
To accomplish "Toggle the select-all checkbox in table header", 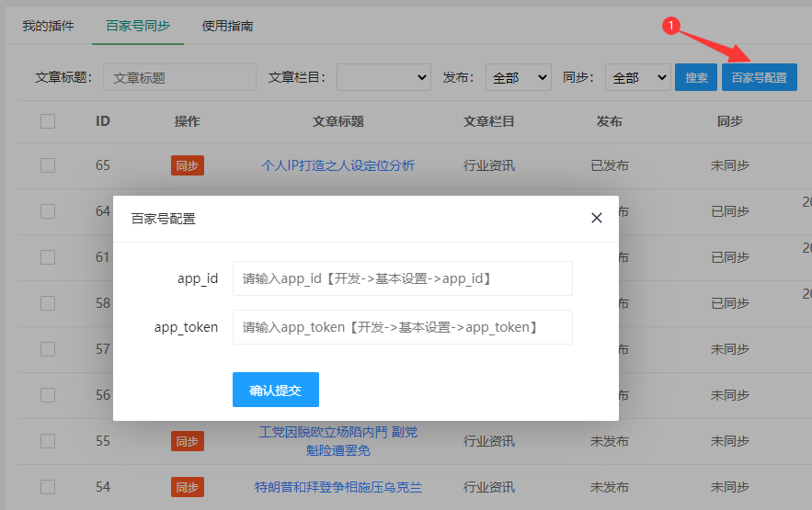I will click(48, 121).
